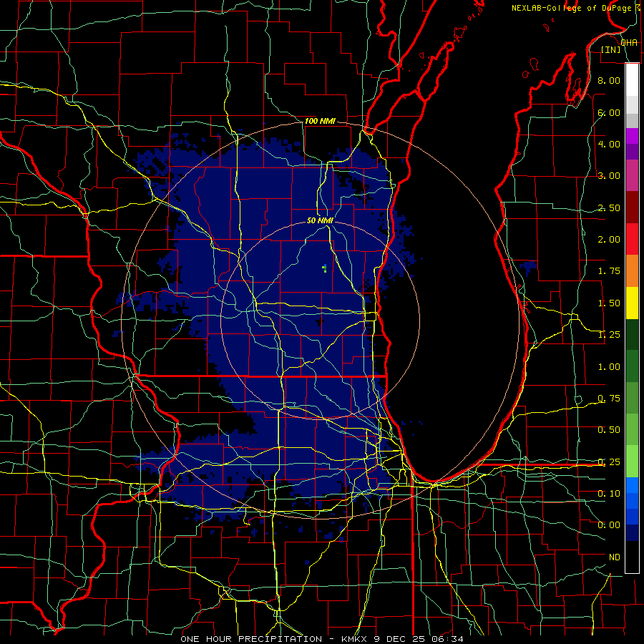Image resolution: width=644 pixels, height=644 pixels.
Task: Click the 0.75 legend value
Action: tap(609, 399)
